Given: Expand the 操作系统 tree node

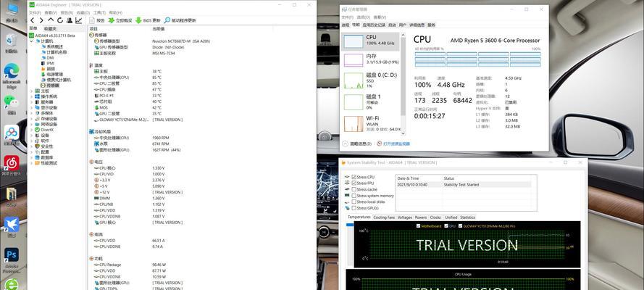Looking at the screenshot, I should [x=32, y=96].
